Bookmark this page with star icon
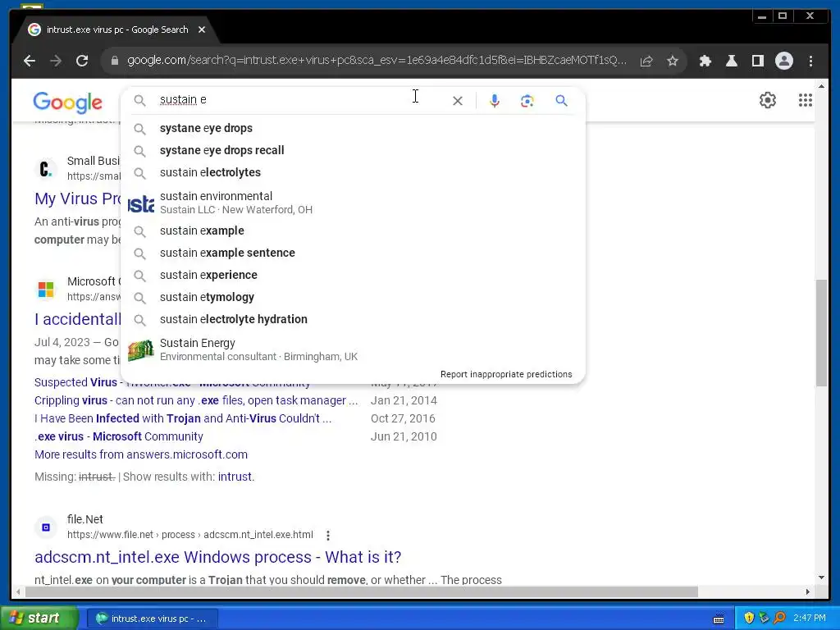The image size is (840, 630). [673, 61]
